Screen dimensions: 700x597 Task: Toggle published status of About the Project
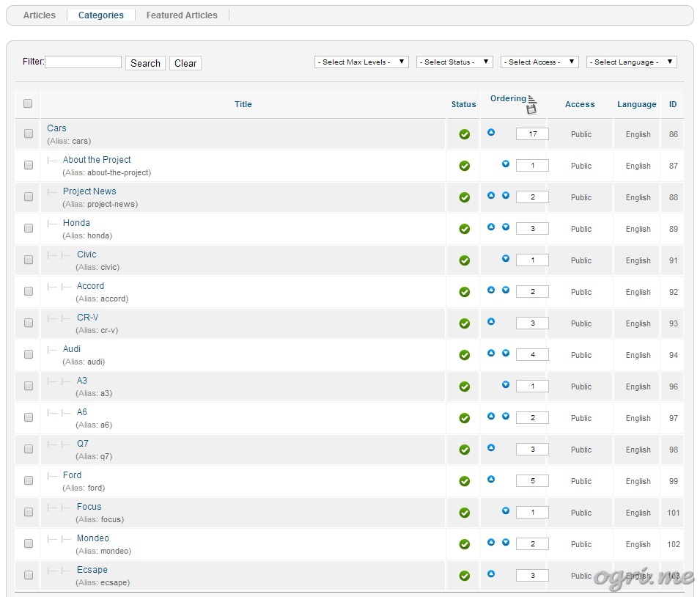pos(464,166)
